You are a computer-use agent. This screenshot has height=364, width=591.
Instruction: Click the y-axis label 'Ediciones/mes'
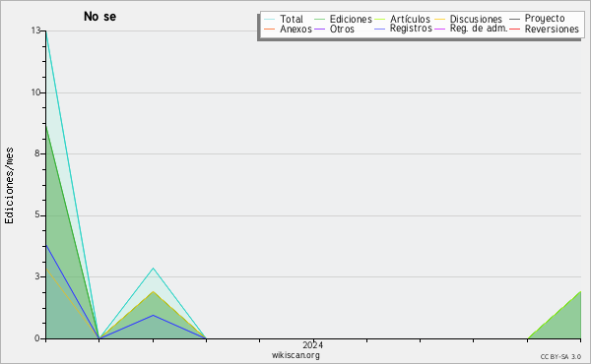click(x=9, y=186)
